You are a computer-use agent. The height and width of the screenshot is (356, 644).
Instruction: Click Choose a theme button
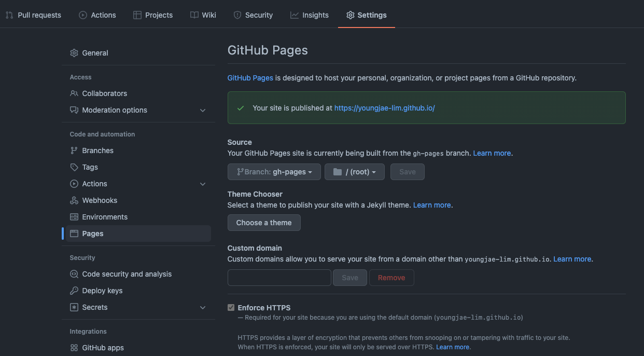coord(264,223)
